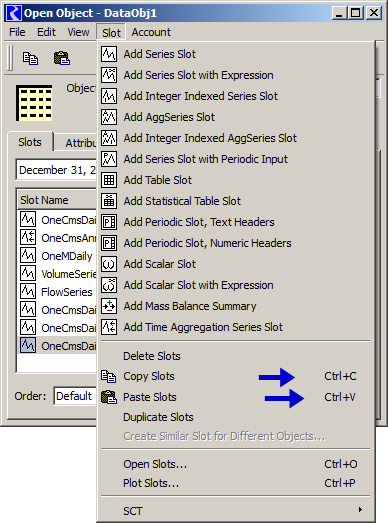Pick Add Scalar Slot with Expression

[237, 285]
